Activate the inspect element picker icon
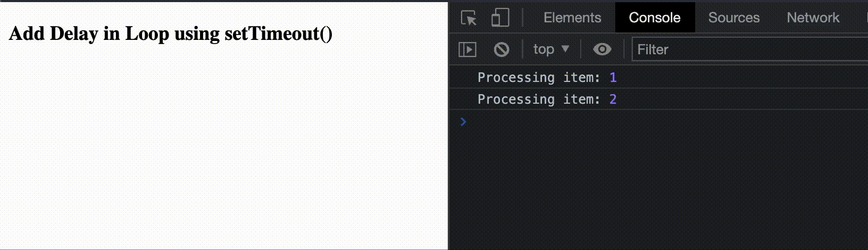The height and width of the screenshot is (250, 868). (469, 18)
